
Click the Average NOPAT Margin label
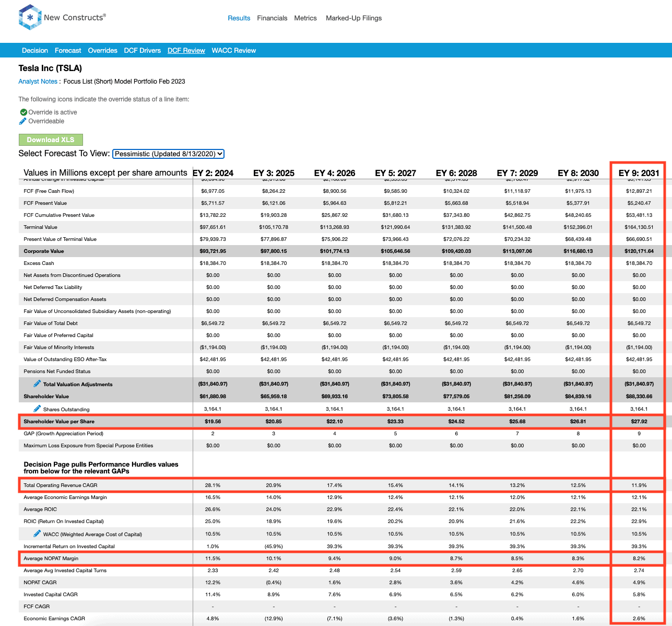(x=51, y=559)
